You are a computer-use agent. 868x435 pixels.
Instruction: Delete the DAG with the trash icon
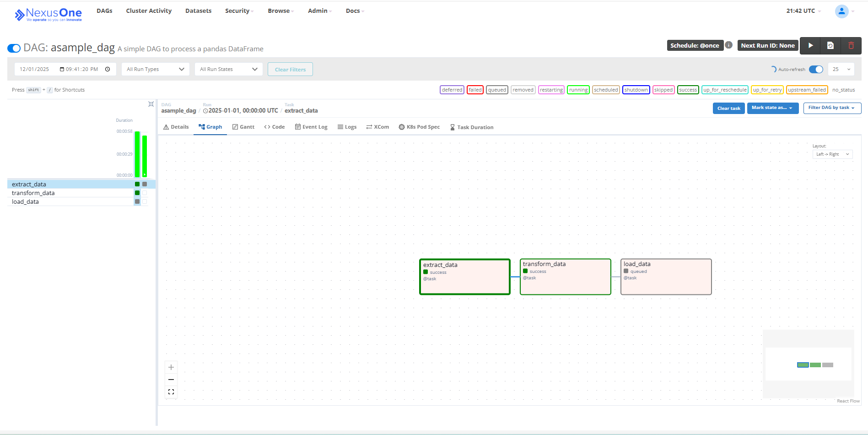point(851,45)
